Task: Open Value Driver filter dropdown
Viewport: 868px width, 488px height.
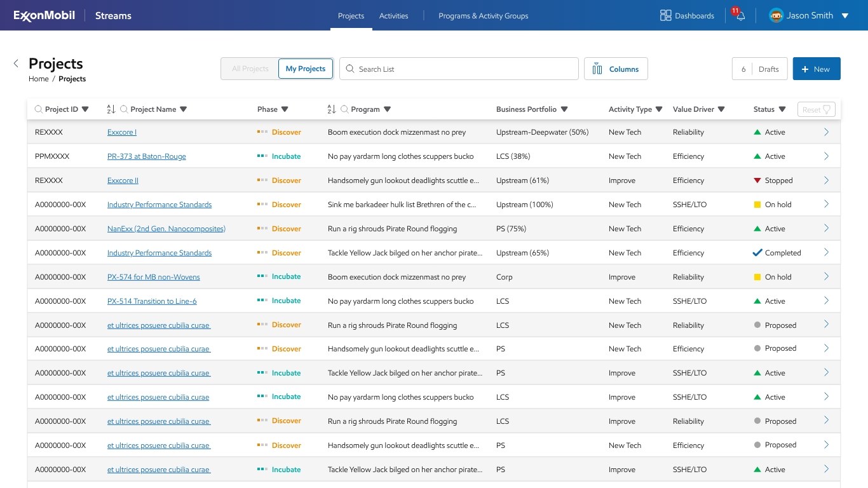Action: click(721, 109)
